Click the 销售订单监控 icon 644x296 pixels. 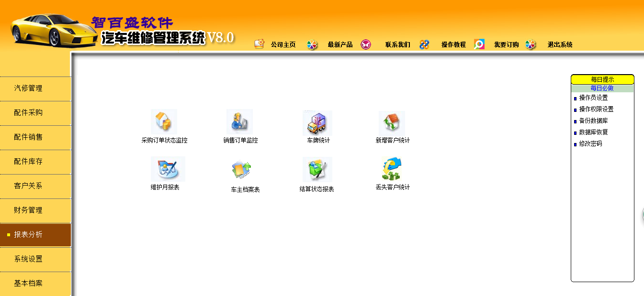coord(239,122)
